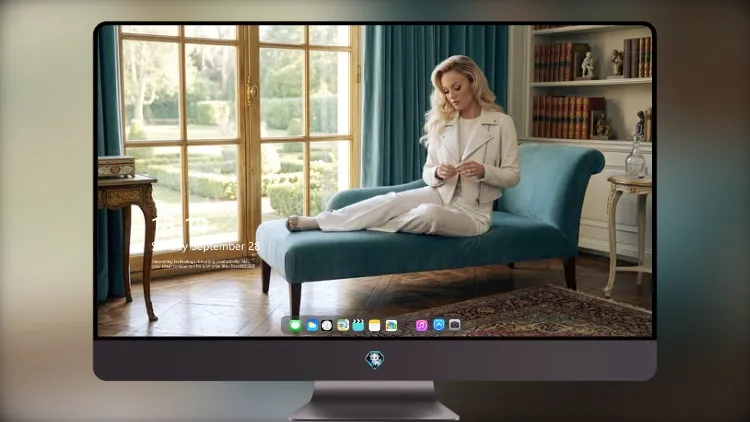This screenshot has width=750, height=422.
Task: Open the teal clapperboard video app
Action: point(358,325)
